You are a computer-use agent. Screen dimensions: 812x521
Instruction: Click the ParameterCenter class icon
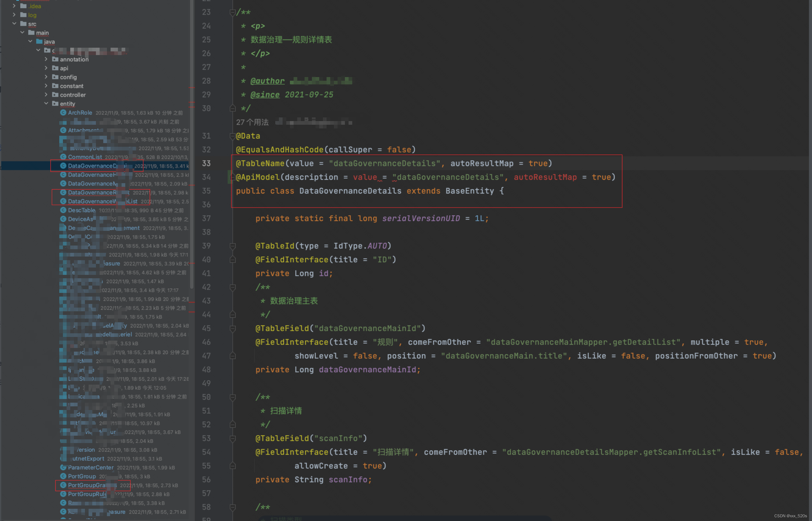point(63,467)
